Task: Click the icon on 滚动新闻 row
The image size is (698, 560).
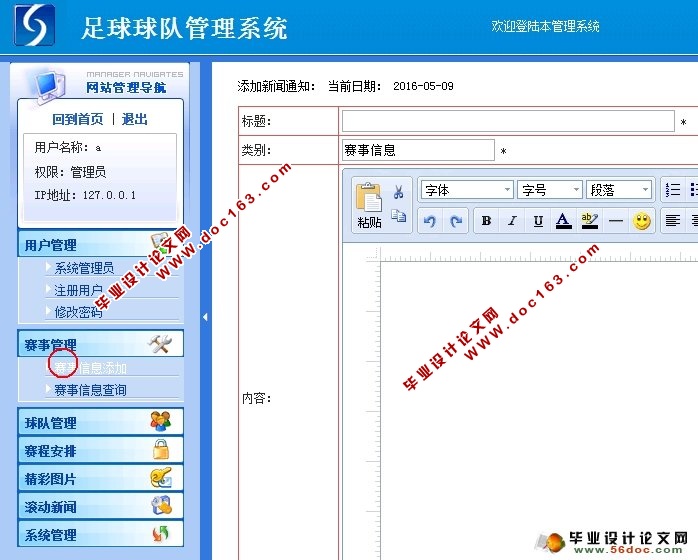Action: pos(161,505)
